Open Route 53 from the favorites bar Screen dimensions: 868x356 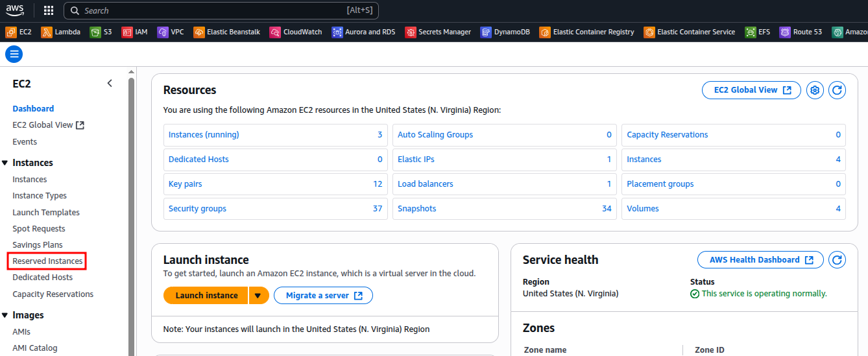(x=801, y=32)
